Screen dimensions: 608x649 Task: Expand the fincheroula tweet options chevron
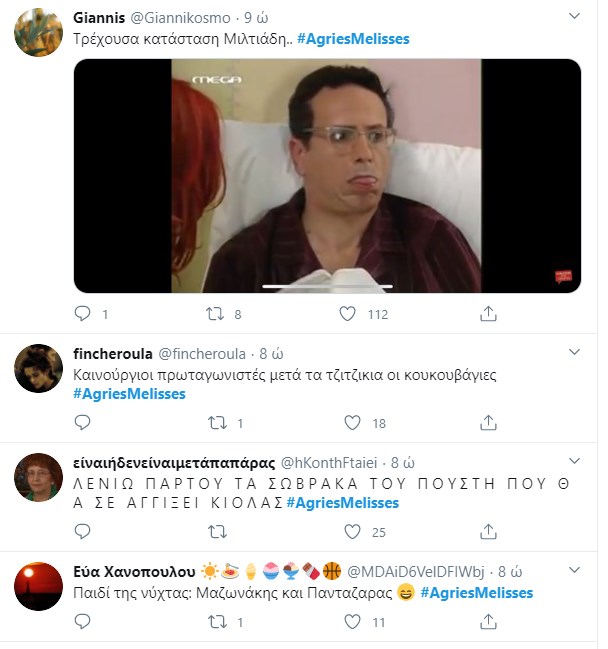point(573,352)
